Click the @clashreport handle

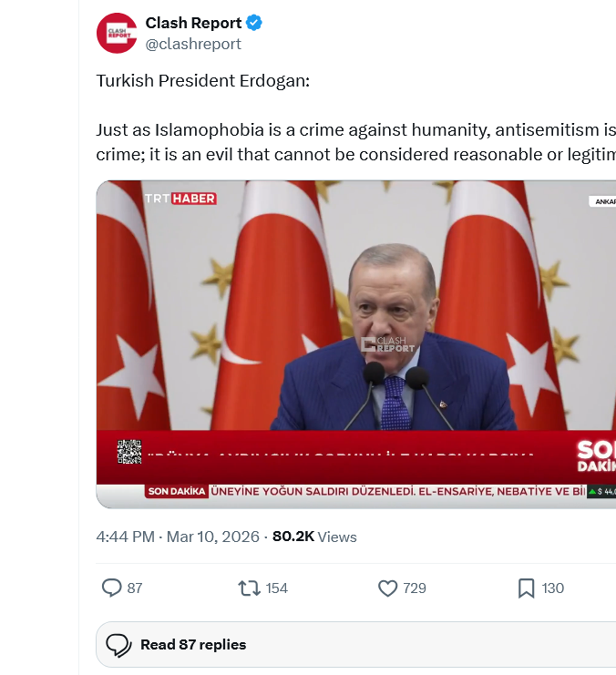[193, 44]
